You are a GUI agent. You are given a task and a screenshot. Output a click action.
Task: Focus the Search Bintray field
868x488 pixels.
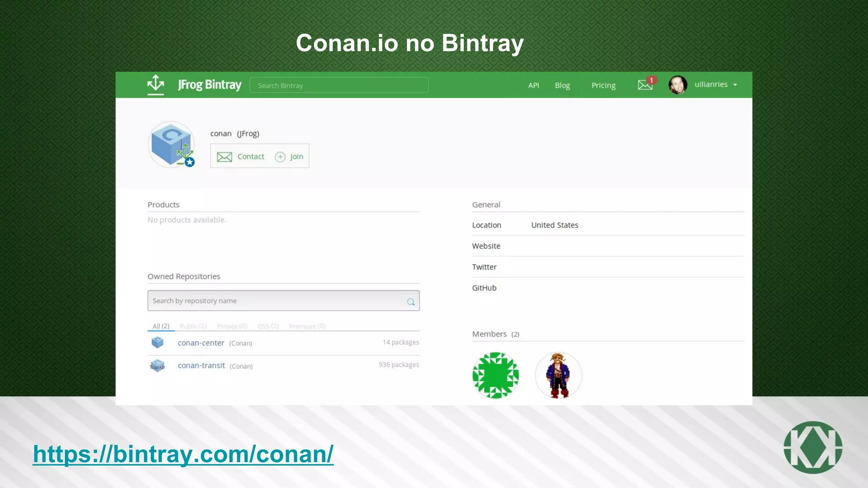point(339,85)
